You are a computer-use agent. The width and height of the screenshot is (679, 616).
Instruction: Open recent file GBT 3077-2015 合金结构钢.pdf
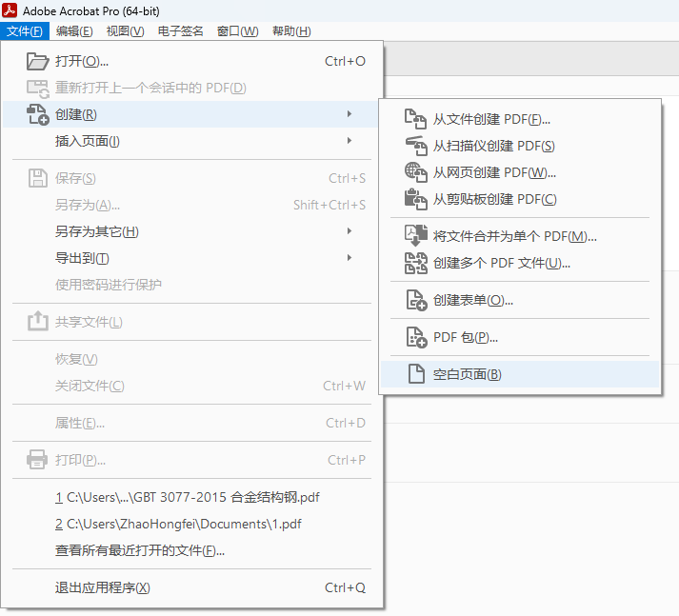point(192,497)
